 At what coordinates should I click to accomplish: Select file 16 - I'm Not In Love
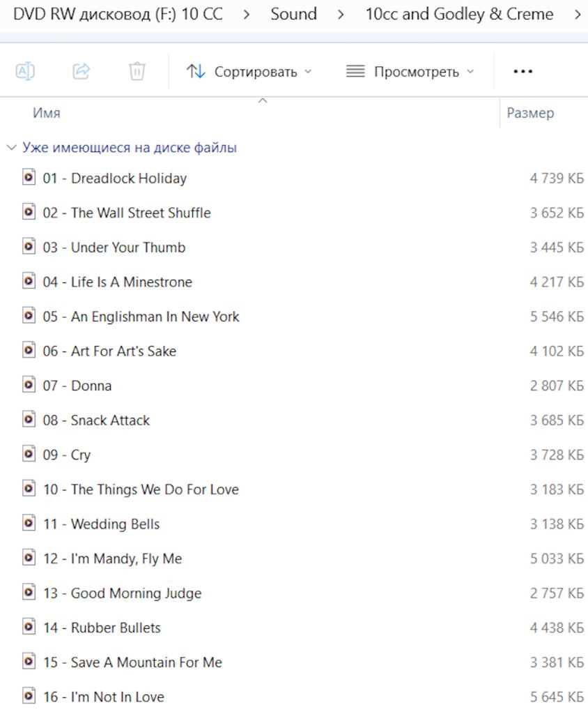coord(104,697)
